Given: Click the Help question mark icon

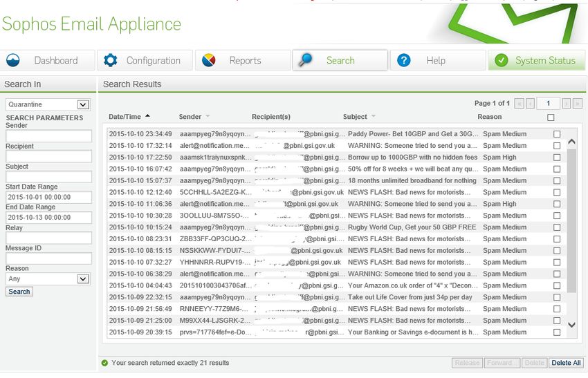Looking at the screenshot, I should tap(404, 60).
